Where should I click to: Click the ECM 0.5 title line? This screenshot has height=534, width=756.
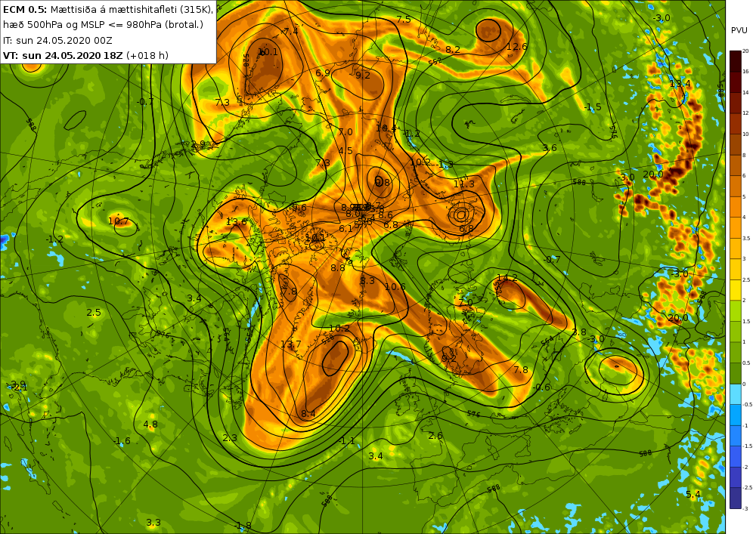tap(108, 9)
